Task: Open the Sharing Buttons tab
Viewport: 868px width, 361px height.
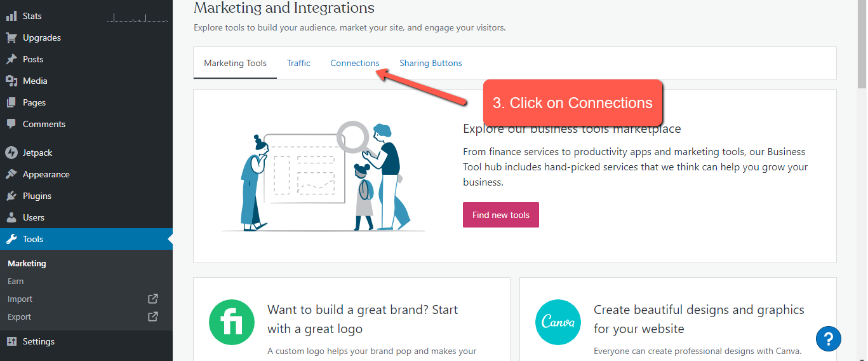Action: [431, 63]
